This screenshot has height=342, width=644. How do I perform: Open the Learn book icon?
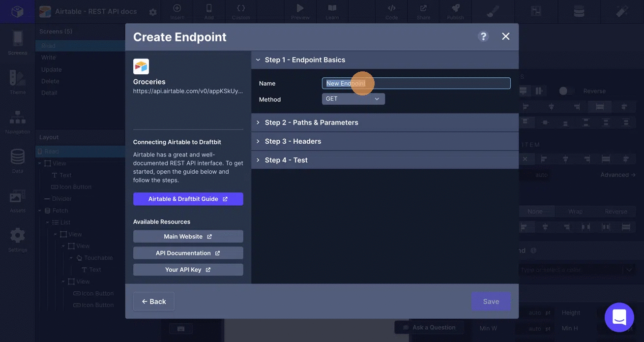point(332,11)
